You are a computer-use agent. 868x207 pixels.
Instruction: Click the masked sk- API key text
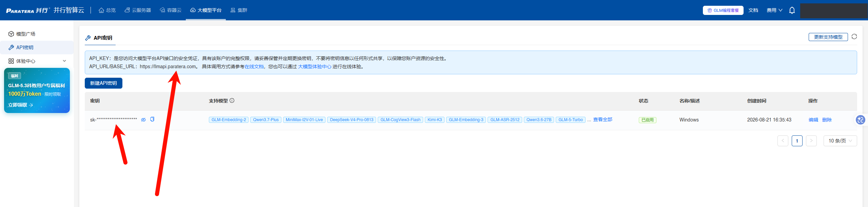pyautogui.click(x=114, y=120)
